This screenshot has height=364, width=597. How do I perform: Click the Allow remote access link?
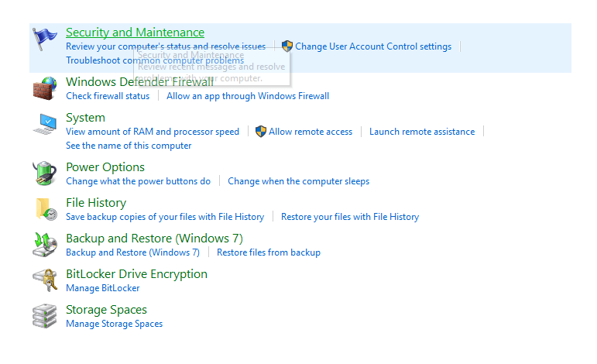pos(311,132)
